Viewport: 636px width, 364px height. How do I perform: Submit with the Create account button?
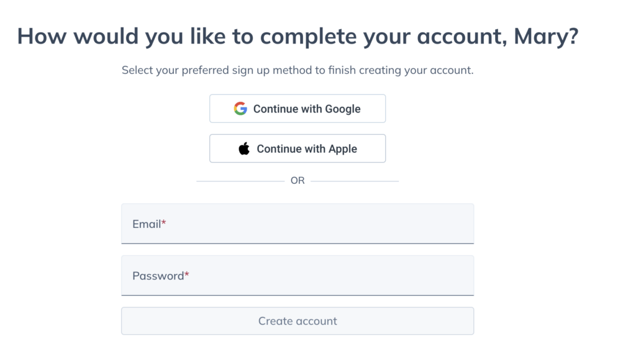point(298,321)
